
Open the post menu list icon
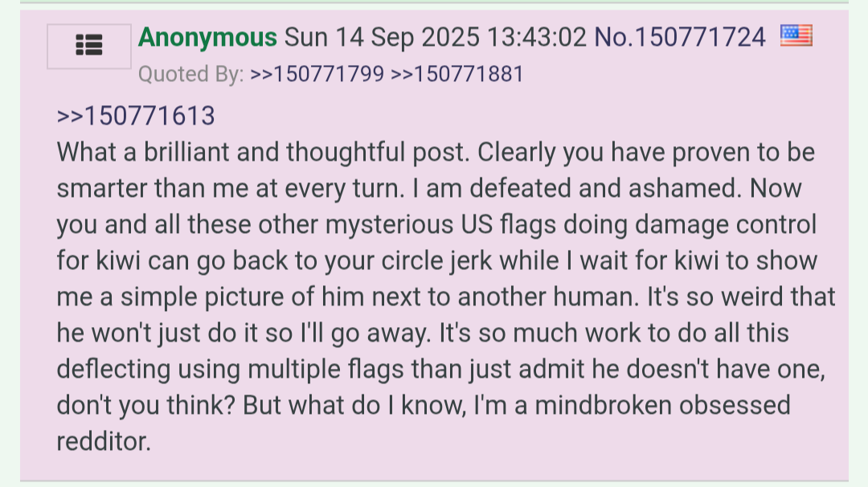(89, 46)
